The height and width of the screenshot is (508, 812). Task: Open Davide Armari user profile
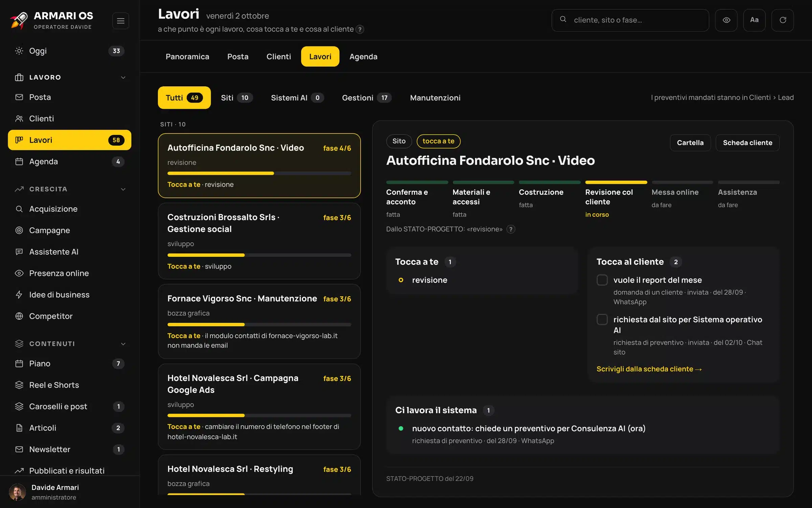tap(70, 492)
